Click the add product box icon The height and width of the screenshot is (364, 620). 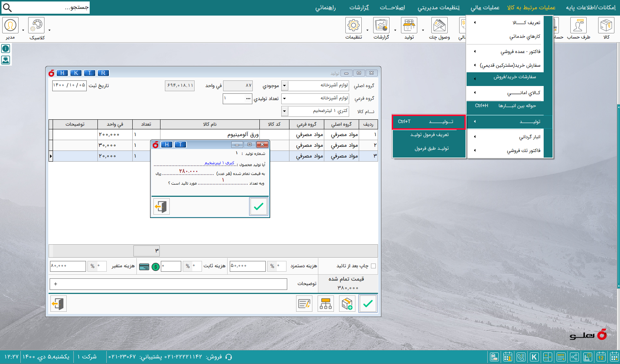(x=347, y=304)
